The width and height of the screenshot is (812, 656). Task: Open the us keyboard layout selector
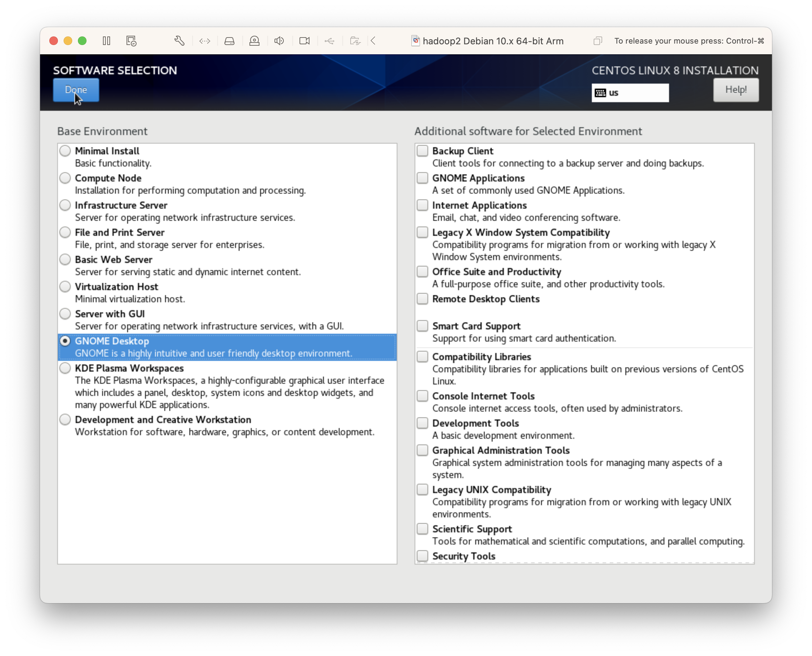[630, 93]
